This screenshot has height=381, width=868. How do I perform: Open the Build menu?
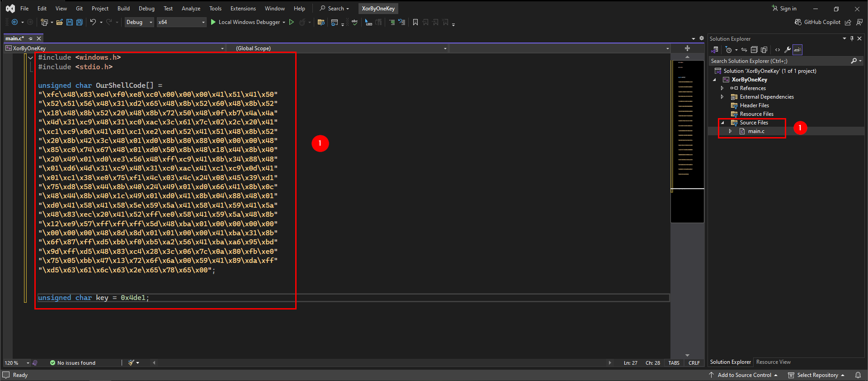click(123, 9)
